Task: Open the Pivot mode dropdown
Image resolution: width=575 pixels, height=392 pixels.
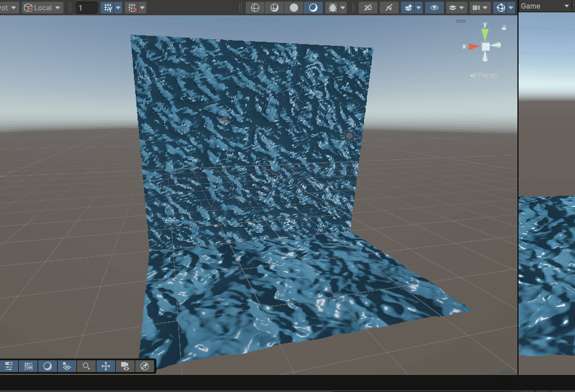Action: click(x=8, y=8)
